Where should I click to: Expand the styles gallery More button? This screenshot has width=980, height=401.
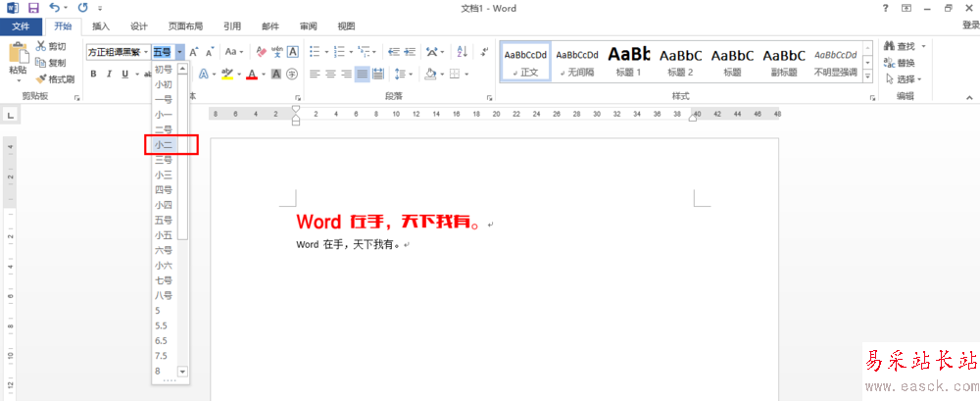pyautogui.click(x=867, y=75)
